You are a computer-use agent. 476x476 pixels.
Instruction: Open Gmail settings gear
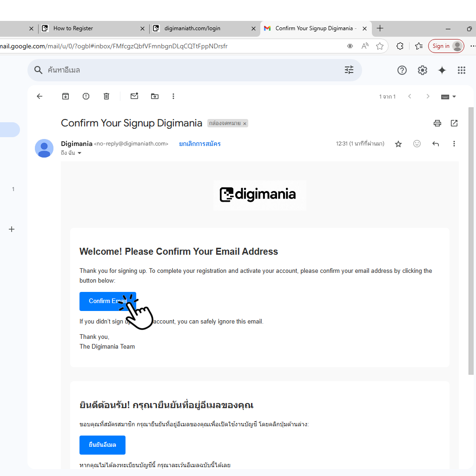[422, 70]
